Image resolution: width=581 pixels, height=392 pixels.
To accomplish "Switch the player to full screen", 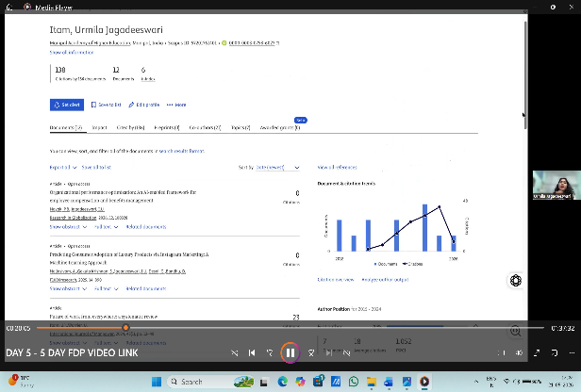I will [537, 353].
